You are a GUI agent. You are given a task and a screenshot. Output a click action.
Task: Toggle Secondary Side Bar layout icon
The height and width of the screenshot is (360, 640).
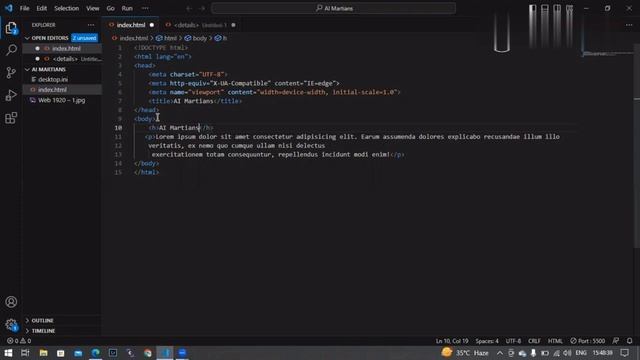(557, 8)
